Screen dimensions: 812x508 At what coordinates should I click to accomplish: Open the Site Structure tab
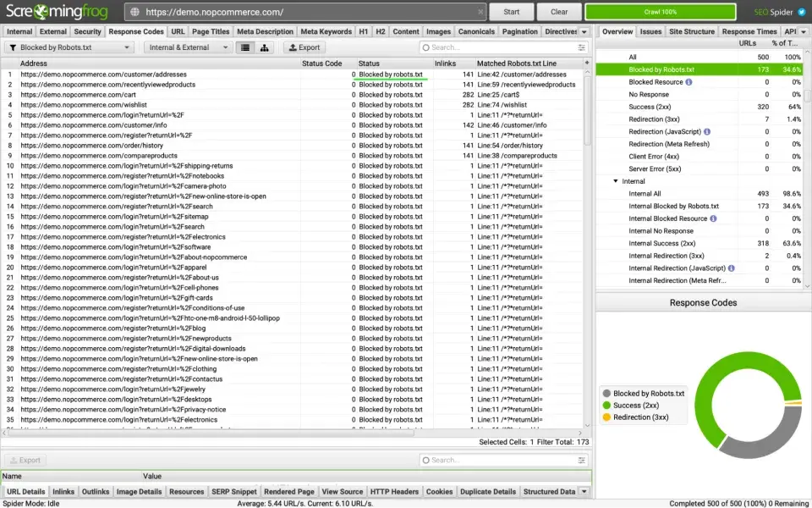[x=692, y=31]
